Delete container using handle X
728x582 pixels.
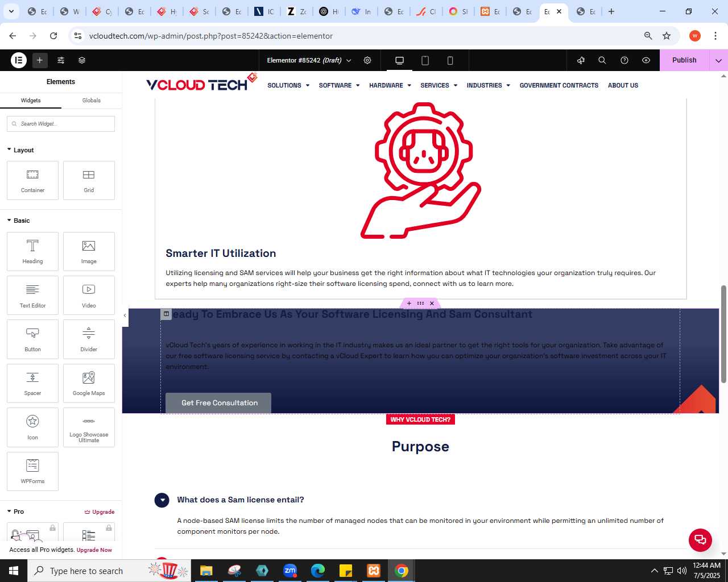pyautogui.click(x=432, y=304)
